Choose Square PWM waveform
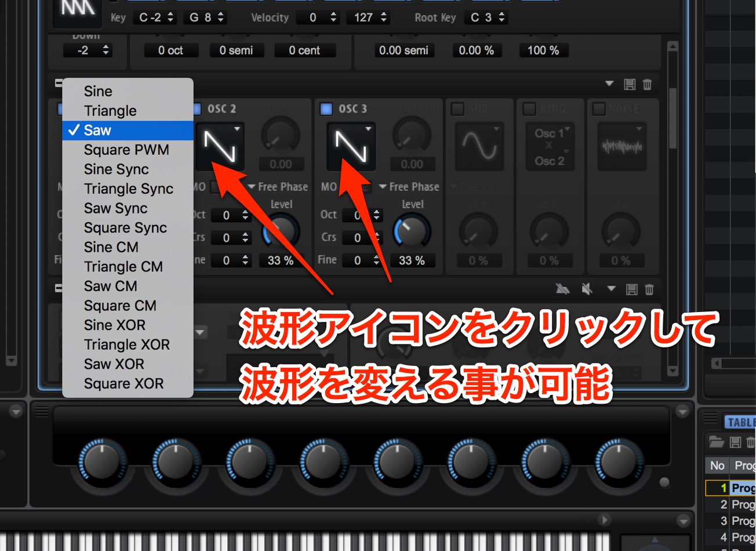 pos(128,150)
